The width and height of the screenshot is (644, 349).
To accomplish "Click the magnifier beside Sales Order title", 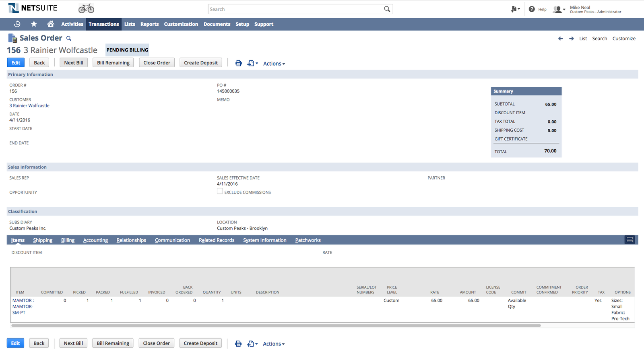I will [x=69, y=39].
